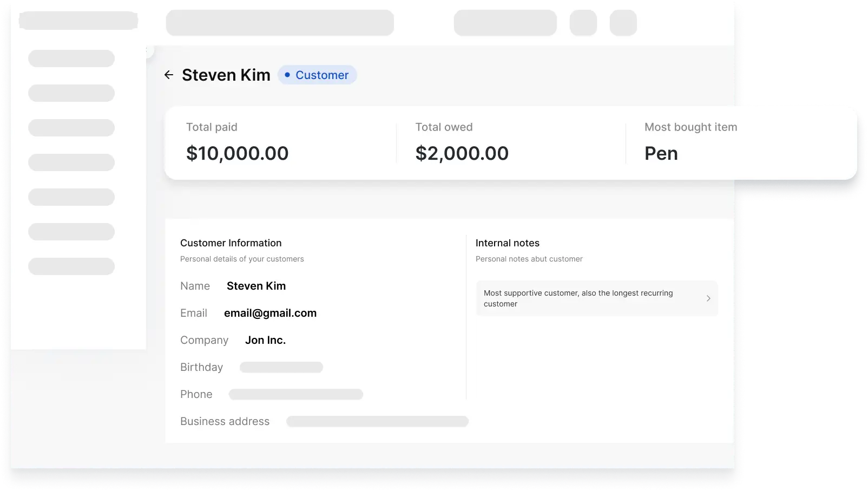This screenshot has height=490, width=868.
Task: Click the Total paid amount of $10,000.00
Action: coord(237,153)
